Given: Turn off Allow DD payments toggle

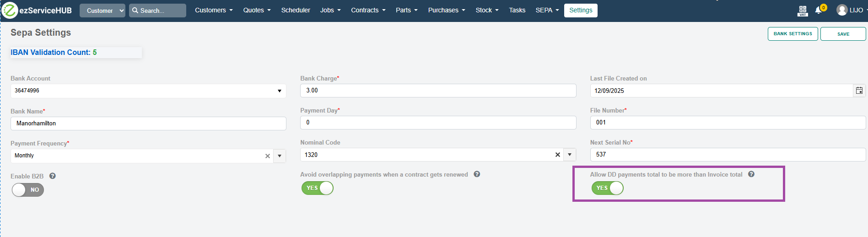Looking at the screenshot, I should tap(607, 188).
